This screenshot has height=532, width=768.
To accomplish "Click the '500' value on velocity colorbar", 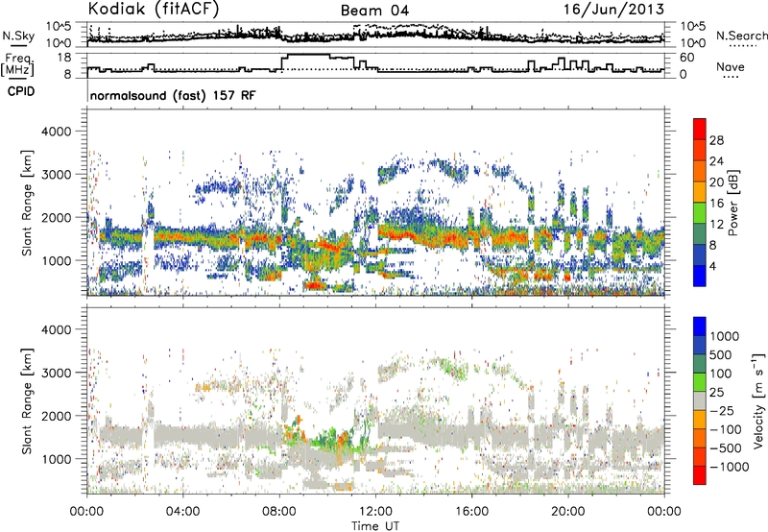I will click(x=723, y=354).
